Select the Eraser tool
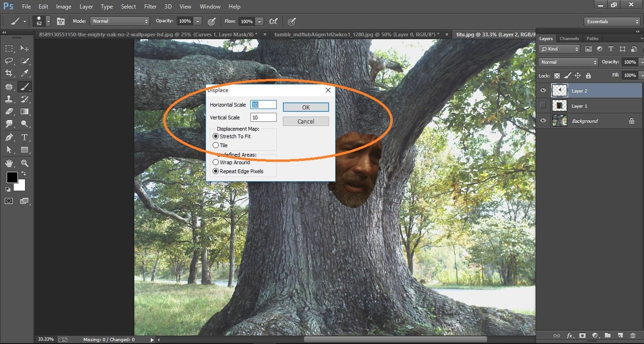 pyautogui.click(x=8, y=111)
